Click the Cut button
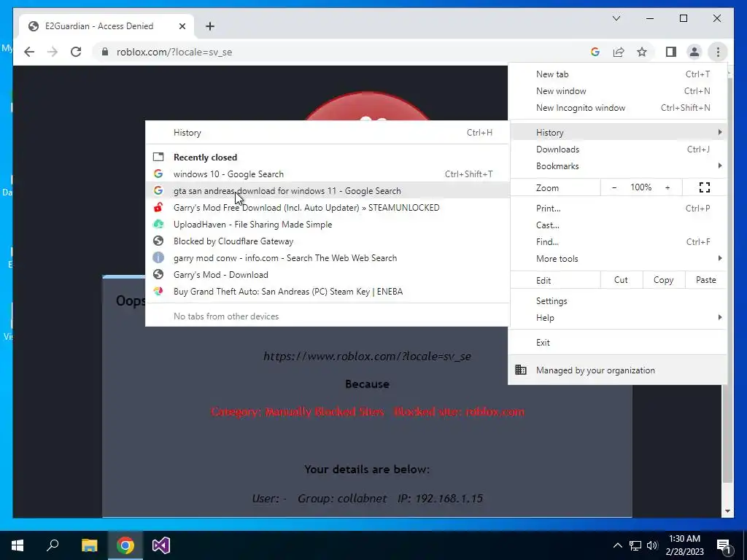Image resolution: width=747 pixels, height=560 pixels. (x=622, y=280)
